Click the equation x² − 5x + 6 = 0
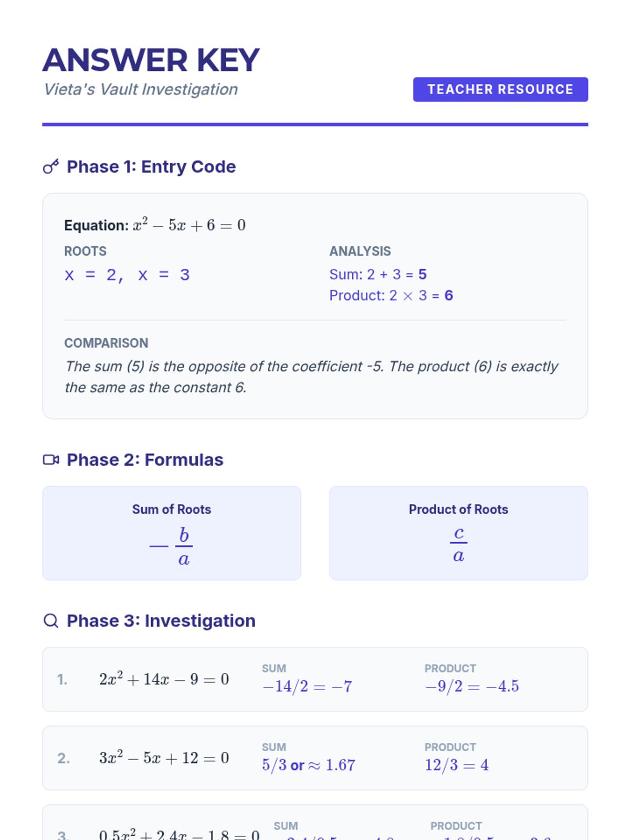 (x=189, y=225)
